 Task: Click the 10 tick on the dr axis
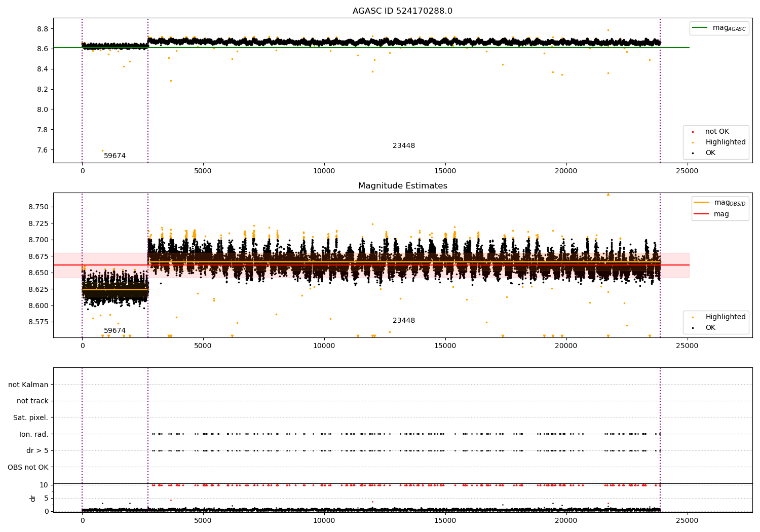pyautogui.click(x=44, y=485)
